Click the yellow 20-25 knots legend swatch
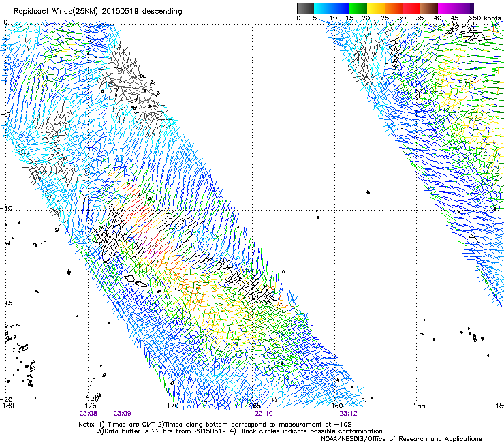 [x=376, y=8]
